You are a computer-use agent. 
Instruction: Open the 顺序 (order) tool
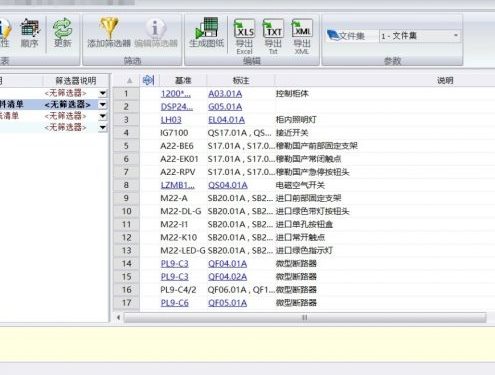point(30,33)
